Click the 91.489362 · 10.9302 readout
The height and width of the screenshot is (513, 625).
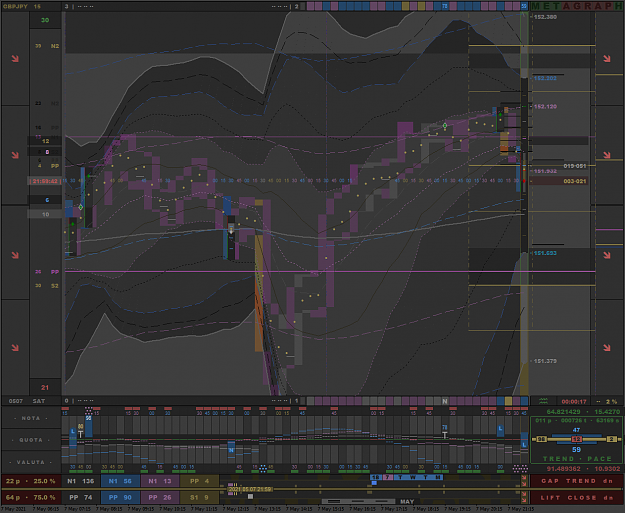pyautogui.click(x=583, y=469)
